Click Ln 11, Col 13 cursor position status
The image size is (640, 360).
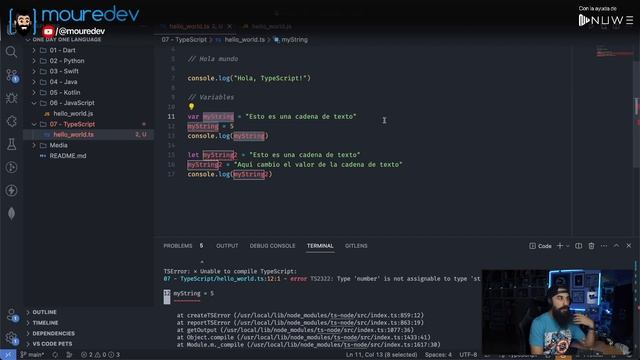click(382, 355)
